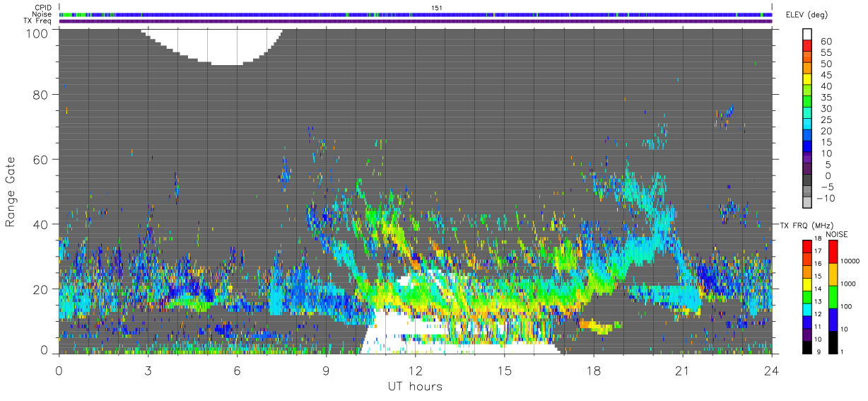Click the black NOISE swatch between 10 and 1
Image resolution: width=868 pixels, height=401 pixels.
click(x=833, y=342)
